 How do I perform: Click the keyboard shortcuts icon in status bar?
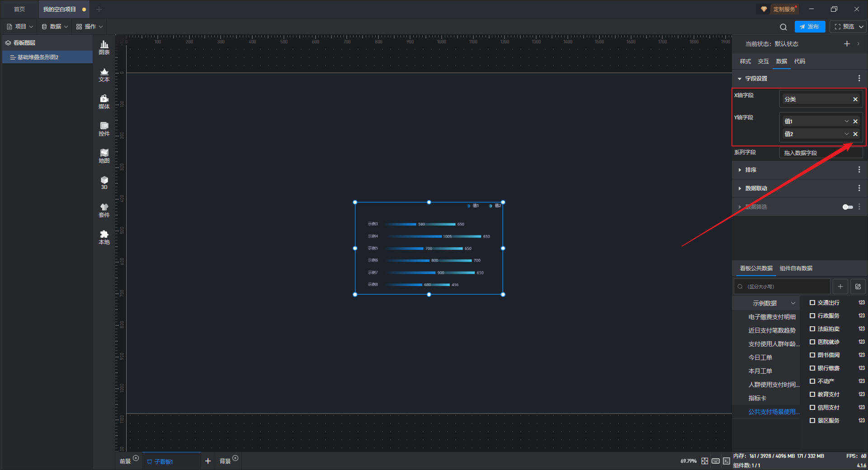click(x=716, y=461)
